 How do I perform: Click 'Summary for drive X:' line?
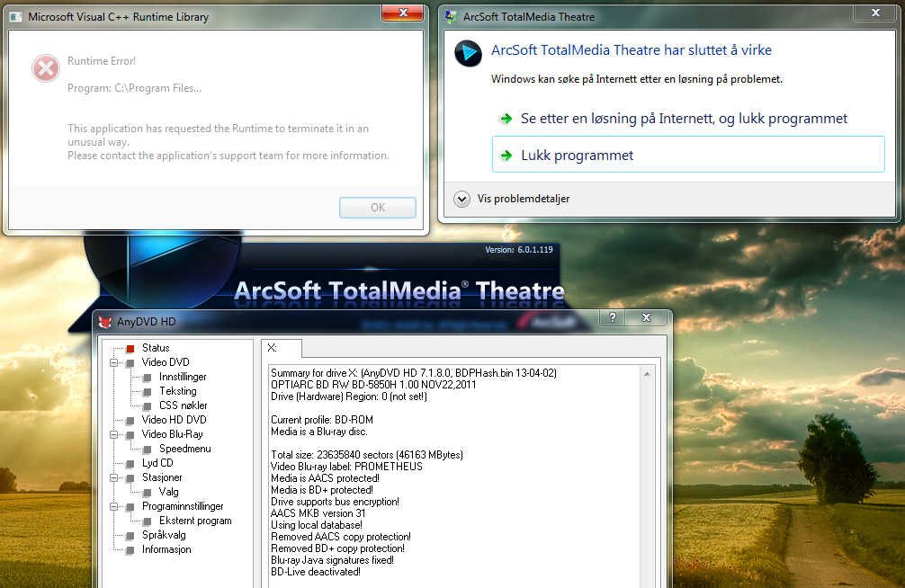413,373
